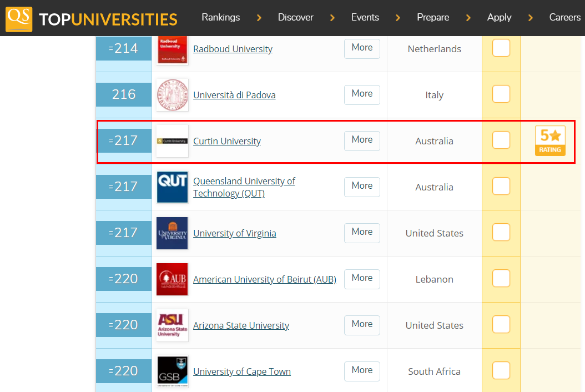Open the Università di Padova link

234,95
